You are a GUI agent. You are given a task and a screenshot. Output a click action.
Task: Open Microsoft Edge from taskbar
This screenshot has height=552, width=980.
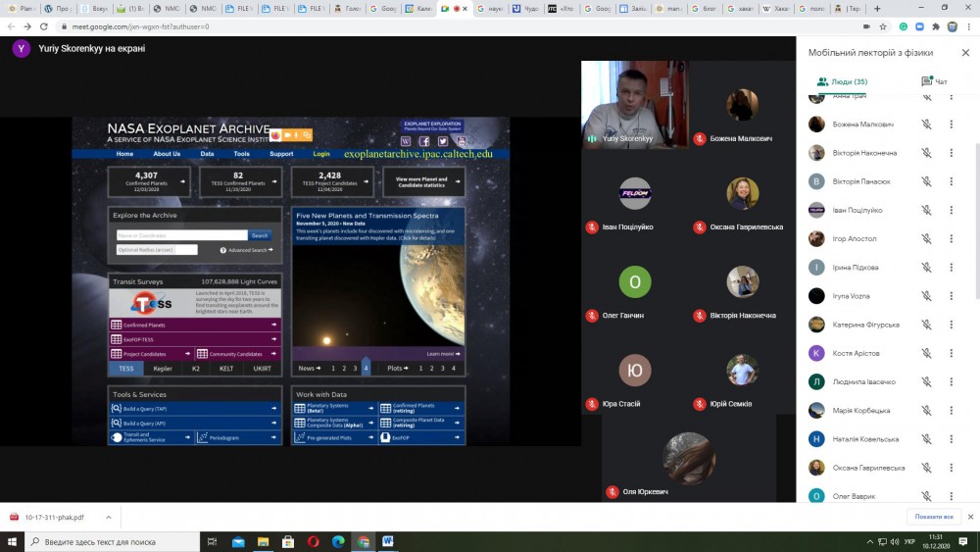click(338, 542)
